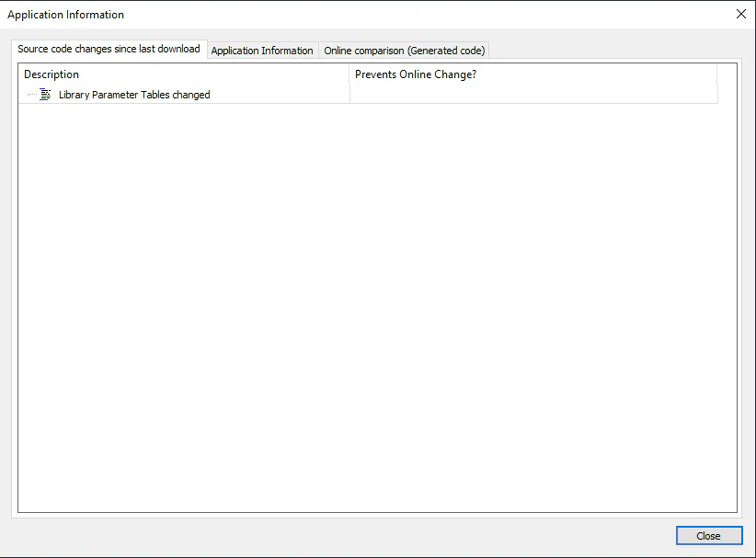The image size is (756, 558).
Task: Click the divider between Description and Prevents columns
Action: pos(349,74)
